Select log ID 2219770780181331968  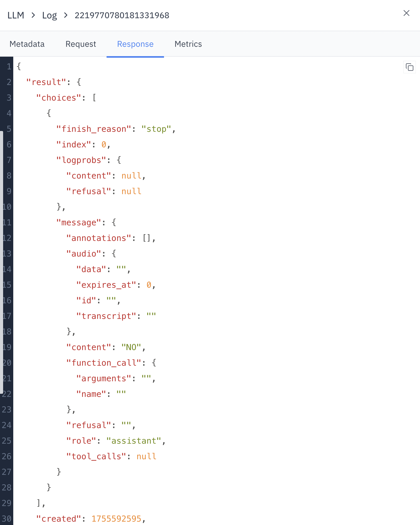pos(122,15)
